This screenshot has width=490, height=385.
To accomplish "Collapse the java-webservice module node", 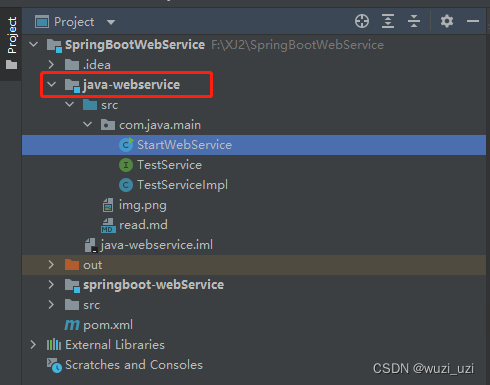I will [52, 84].
